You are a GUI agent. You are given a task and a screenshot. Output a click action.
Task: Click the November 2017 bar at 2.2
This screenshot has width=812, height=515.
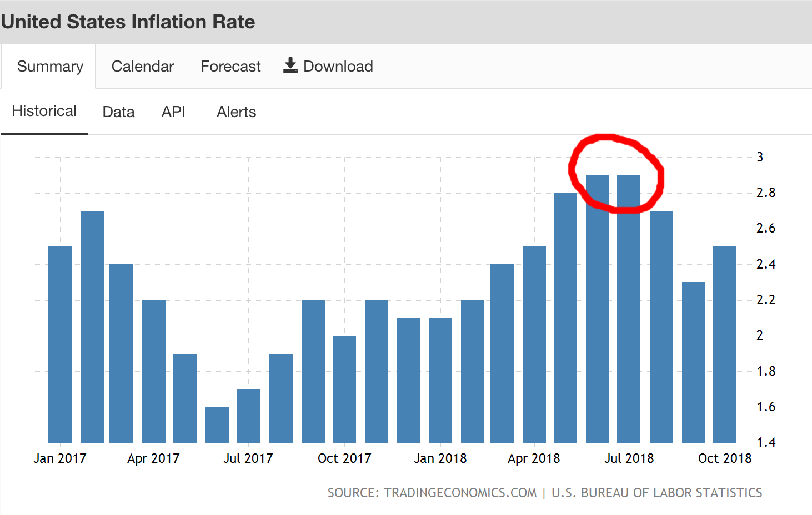pos(377,371)
